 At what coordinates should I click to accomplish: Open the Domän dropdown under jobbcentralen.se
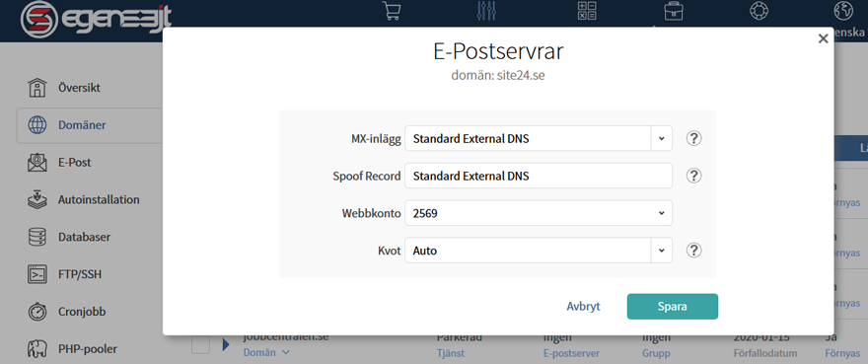coord(266,353)
